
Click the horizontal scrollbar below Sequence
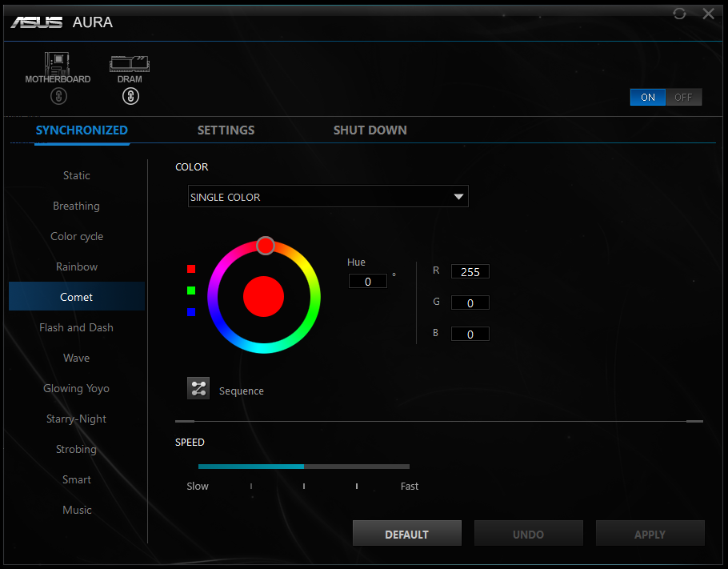pos(439,421)
